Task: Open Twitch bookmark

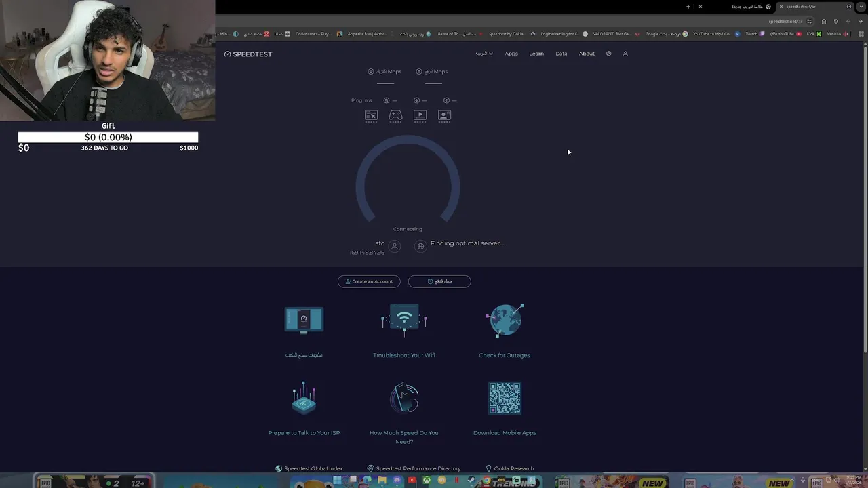Action: pos(755,34)
